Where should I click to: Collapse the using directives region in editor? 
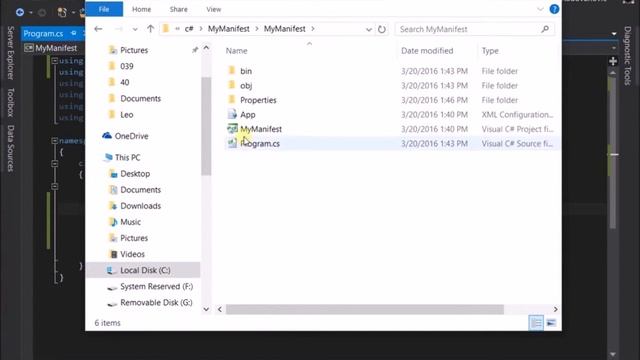(54, 61)
